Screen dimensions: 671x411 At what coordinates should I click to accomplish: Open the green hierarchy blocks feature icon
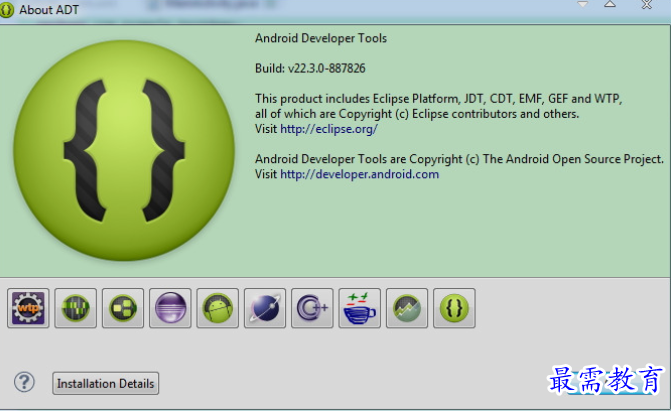click(x=123, y=308)
